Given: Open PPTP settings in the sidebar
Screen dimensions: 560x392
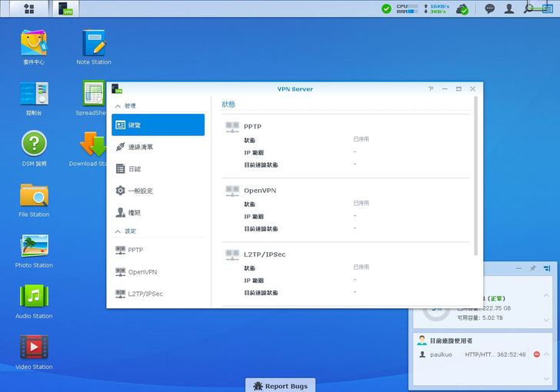Looking at the screenshot, I should [158, 250].
